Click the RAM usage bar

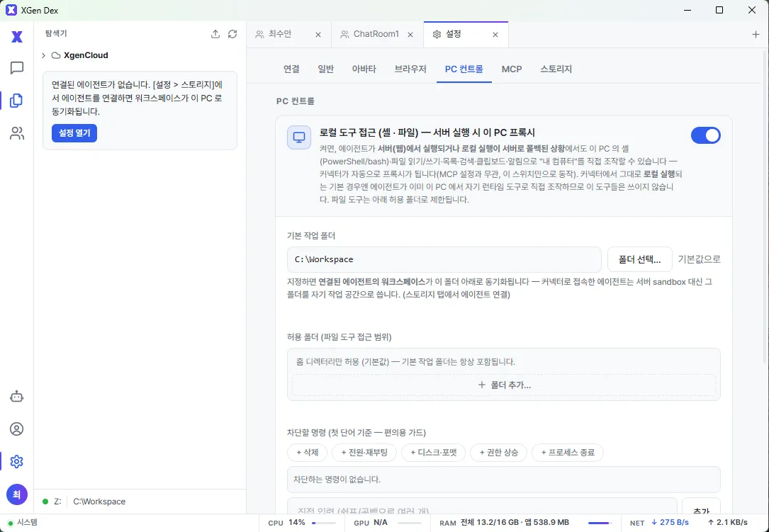coord(600,523)
